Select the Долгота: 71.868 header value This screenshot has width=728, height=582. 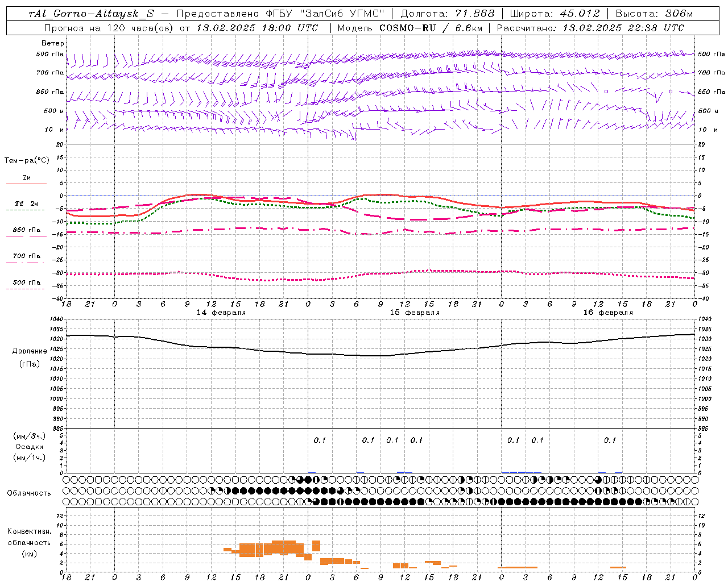[448, 14]
